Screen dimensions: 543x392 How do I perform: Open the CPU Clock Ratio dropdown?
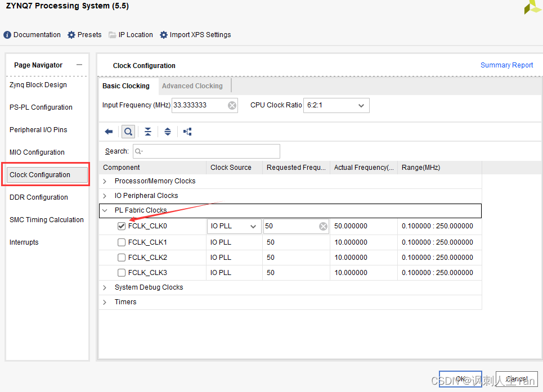click(x=336, y=105)
